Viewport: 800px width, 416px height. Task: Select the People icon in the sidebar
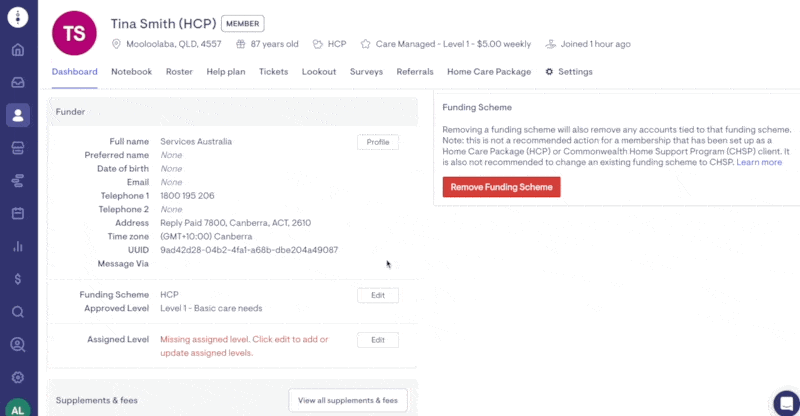pos(18,115)
